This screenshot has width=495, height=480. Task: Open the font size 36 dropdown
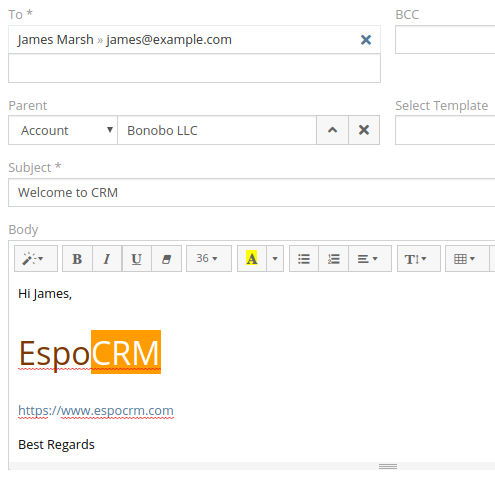[209, 259]
